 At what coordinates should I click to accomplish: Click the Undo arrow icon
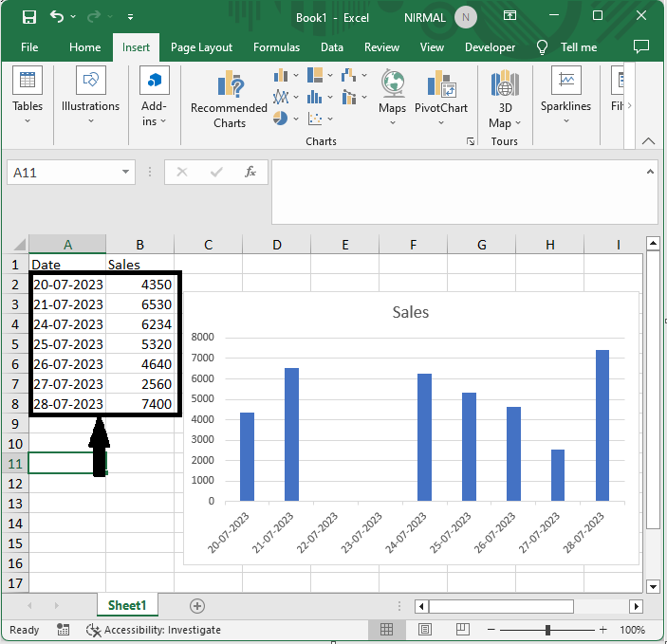pyautogui.click(x=57, y=16)
